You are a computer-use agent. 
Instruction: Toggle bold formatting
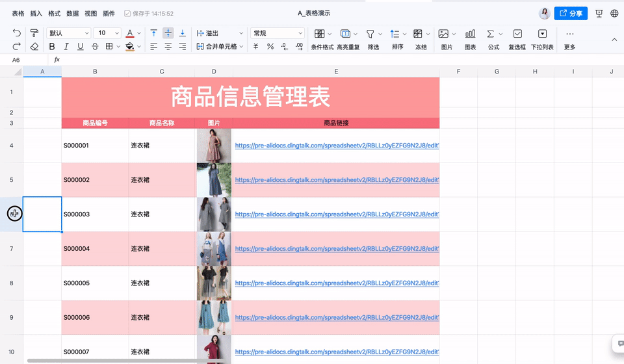[x=52, y=47]
